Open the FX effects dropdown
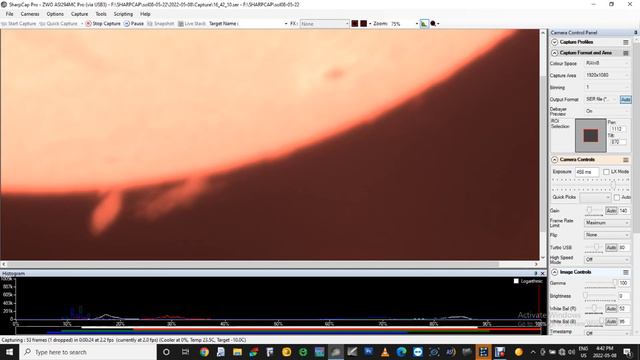 pyautogui.click(x=324, y=24)
